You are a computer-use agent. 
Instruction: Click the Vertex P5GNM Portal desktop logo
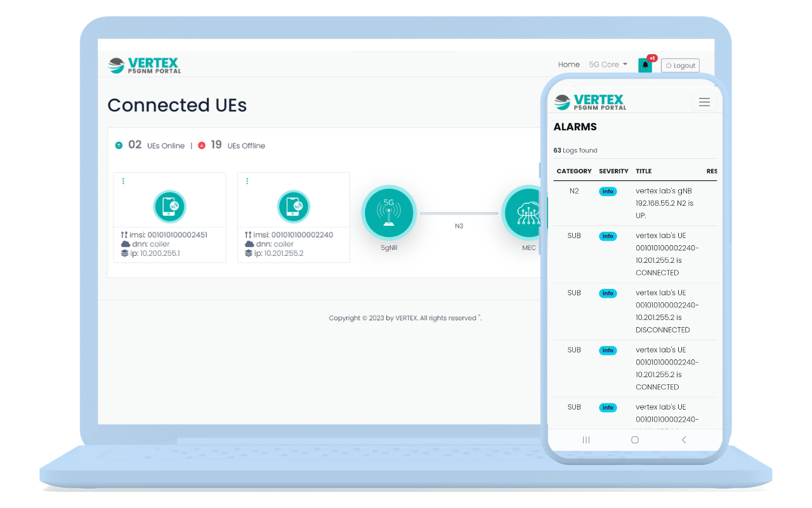pos(144,65)
